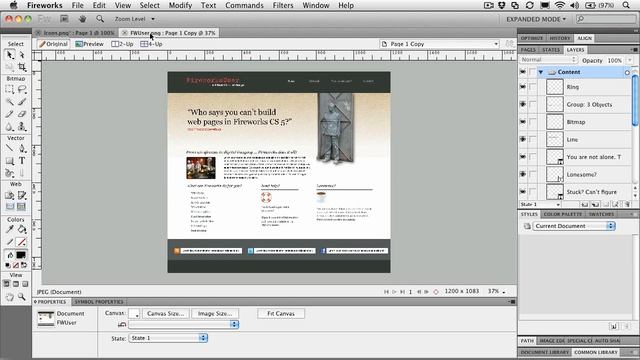Screen dimensions: 640x360
Task: Click the Fill color swatch in Tools
Action: [21, 255]
